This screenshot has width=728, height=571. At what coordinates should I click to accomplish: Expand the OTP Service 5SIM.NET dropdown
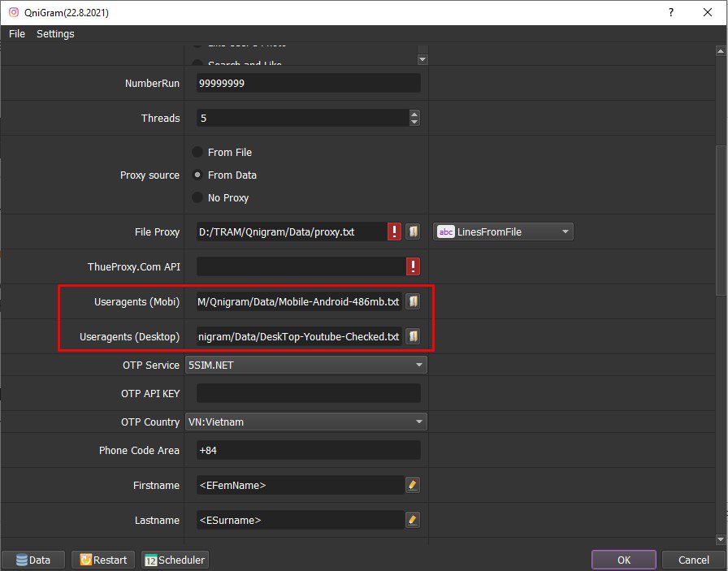pyautogui.click(x=306, y=365)
